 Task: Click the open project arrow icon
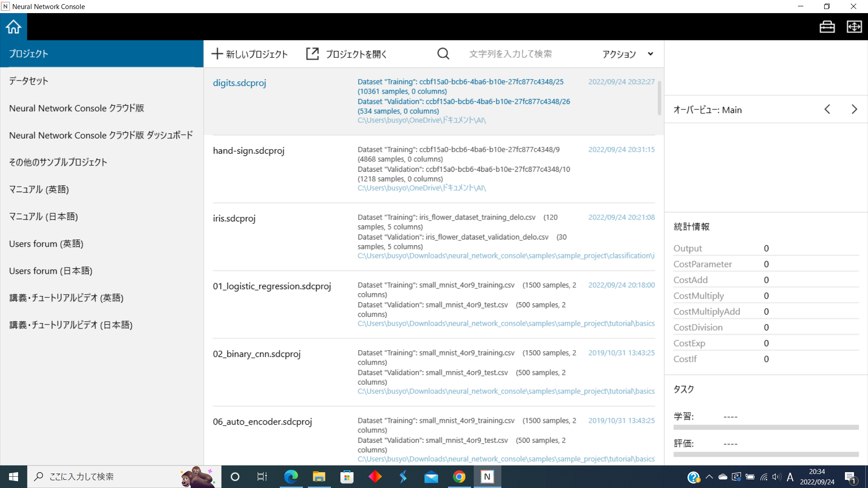(x=312, y=54)
